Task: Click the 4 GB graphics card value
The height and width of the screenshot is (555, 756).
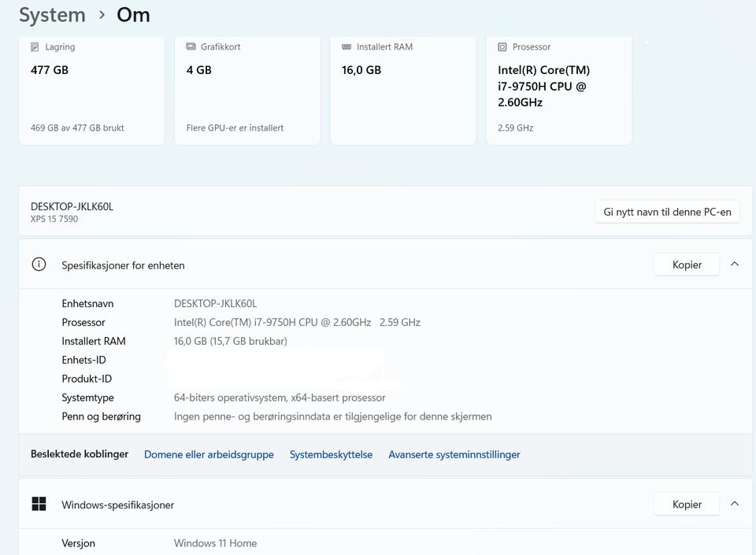Action: (x=199, y=70)
